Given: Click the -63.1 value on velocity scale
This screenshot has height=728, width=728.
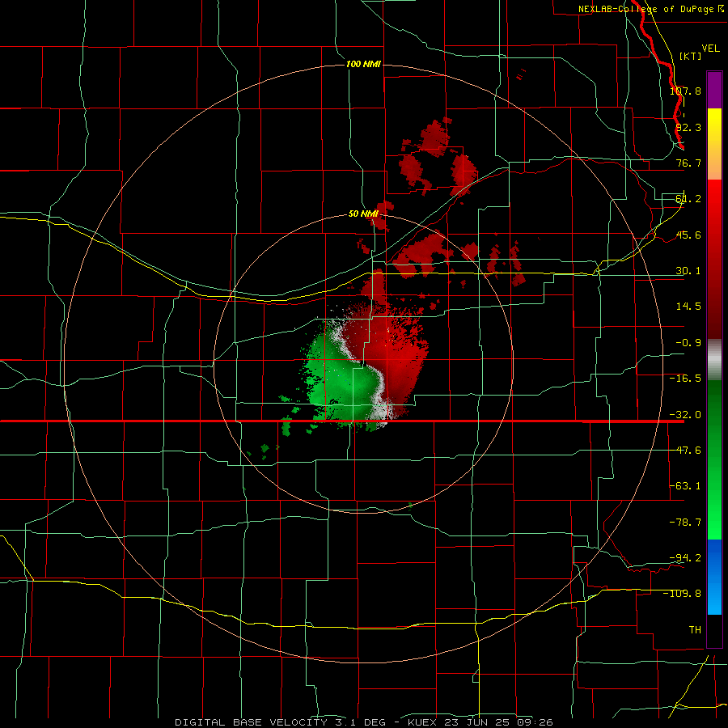Looking at the screenshot, I should point(685,486).
